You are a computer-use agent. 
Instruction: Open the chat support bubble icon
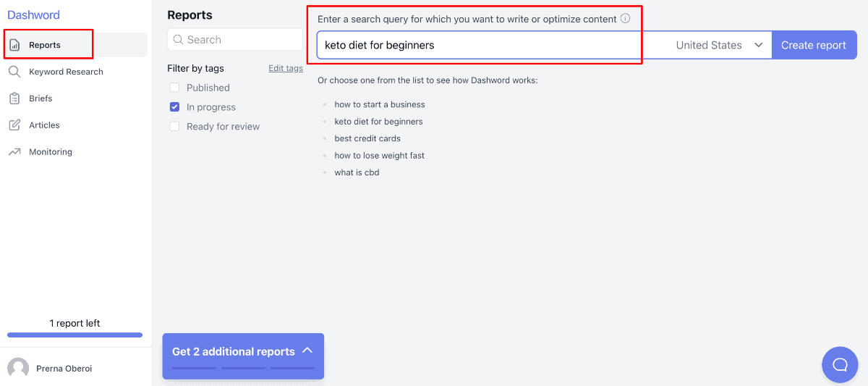coord(840,364)
